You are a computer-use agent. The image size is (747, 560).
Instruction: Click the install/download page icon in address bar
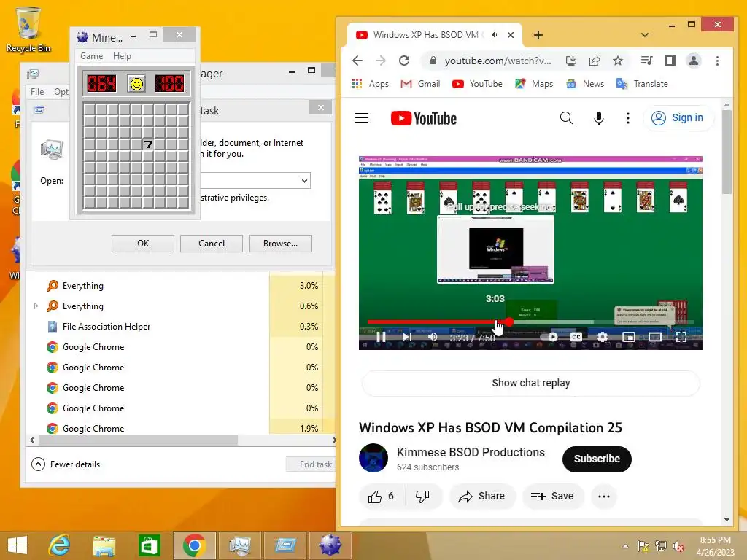tap(570, 61)
